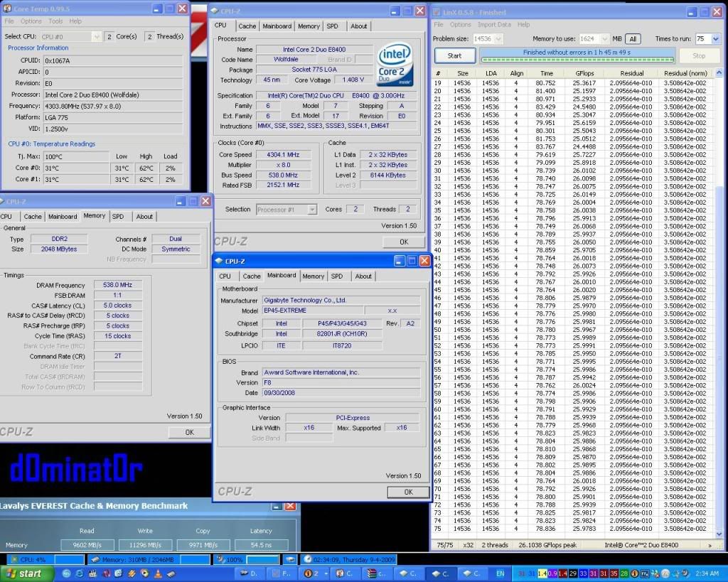
Task: Click the '26.1038 GFlops peak' status text
Action: coord(547,545)
